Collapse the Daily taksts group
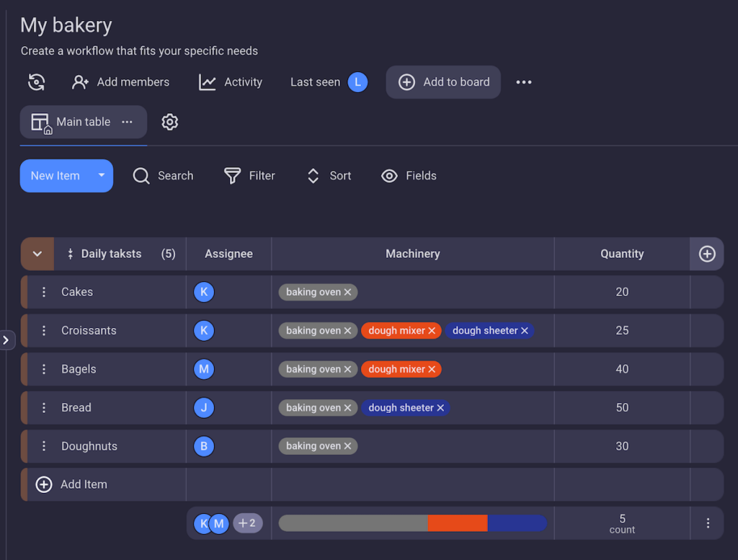738x560 pixels. coord(37,254)
